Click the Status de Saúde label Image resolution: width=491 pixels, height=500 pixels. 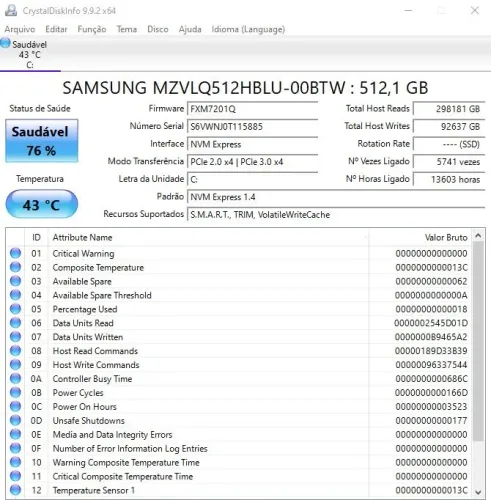click(40, 109)
